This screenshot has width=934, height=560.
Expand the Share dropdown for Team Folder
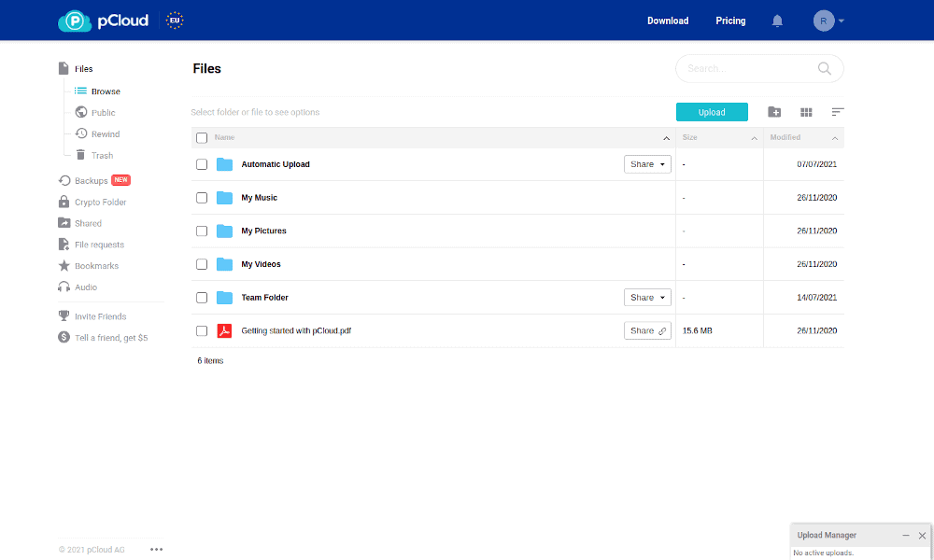[647, 298]
